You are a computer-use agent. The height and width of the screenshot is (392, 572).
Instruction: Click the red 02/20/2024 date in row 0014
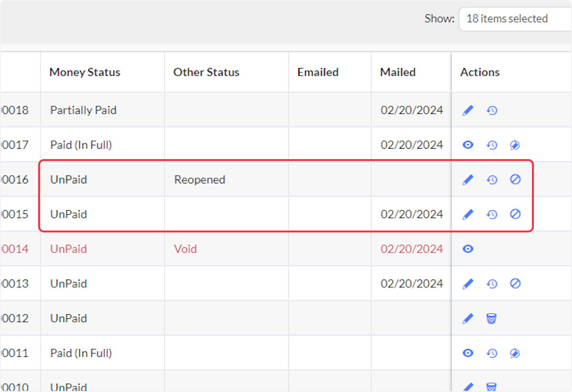point(412,249)
